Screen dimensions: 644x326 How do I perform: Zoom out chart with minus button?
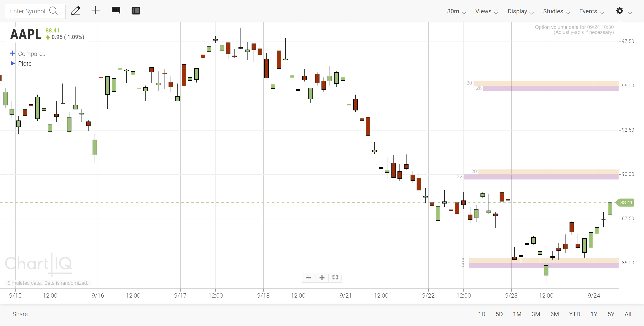309,278
